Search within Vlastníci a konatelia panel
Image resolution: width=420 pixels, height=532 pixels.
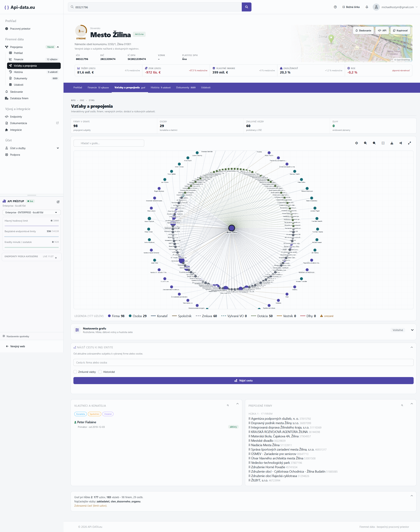coord(228,405)
